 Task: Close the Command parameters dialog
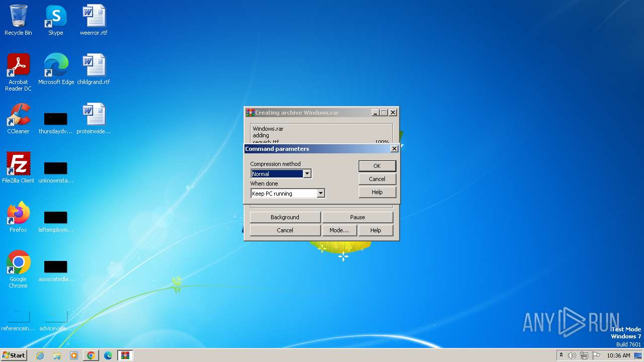click(x=394, y=149)
